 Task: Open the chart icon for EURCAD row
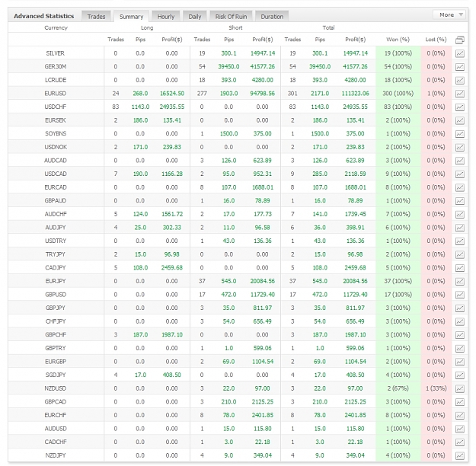click(x=459, y=187)
